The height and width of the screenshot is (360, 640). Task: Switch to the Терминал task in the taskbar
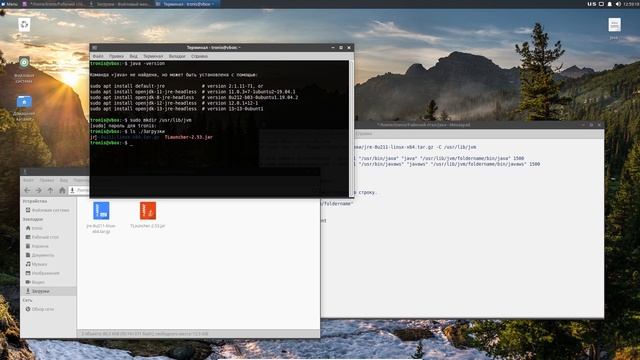click(187, 4)
